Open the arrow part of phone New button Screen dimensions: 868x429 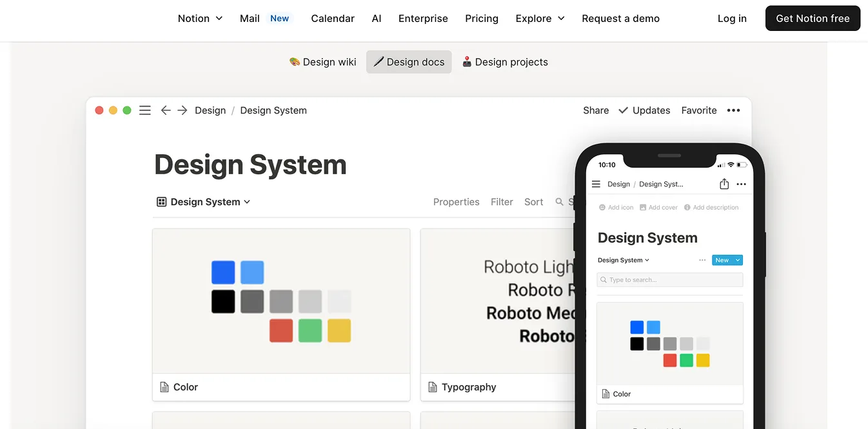738,260
